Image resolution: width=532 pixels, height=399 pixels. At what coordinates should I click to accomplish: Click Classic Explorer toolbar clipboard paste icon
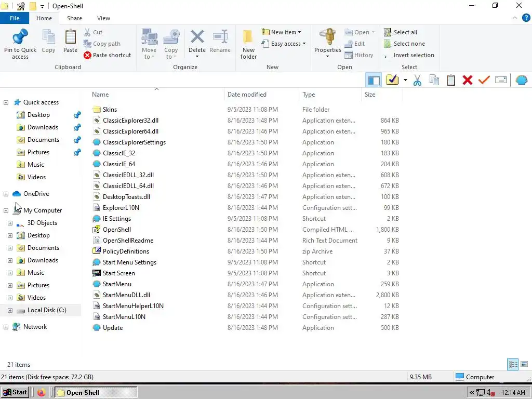pos(451,81)
